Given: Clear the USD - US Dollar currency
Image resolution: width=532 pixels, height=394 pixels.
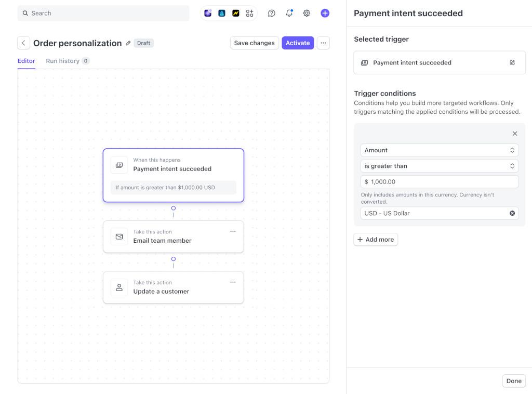Looking at the screenshot, I should (512, 213).
